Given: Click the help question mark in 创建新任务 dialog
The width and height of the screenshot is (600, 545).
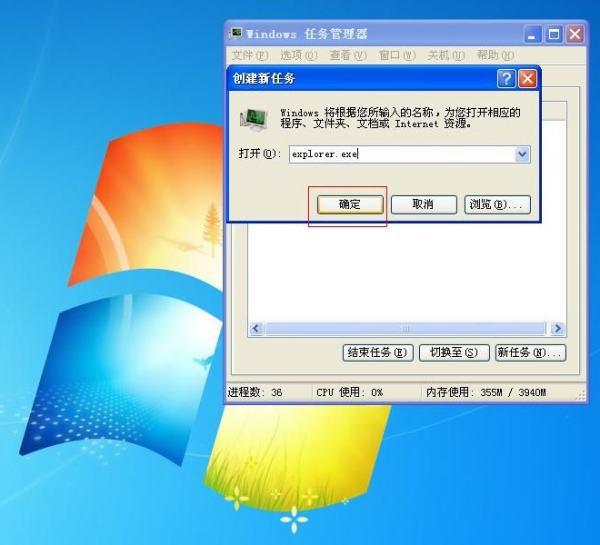Looking at the screenshot, I should point(506,79).
